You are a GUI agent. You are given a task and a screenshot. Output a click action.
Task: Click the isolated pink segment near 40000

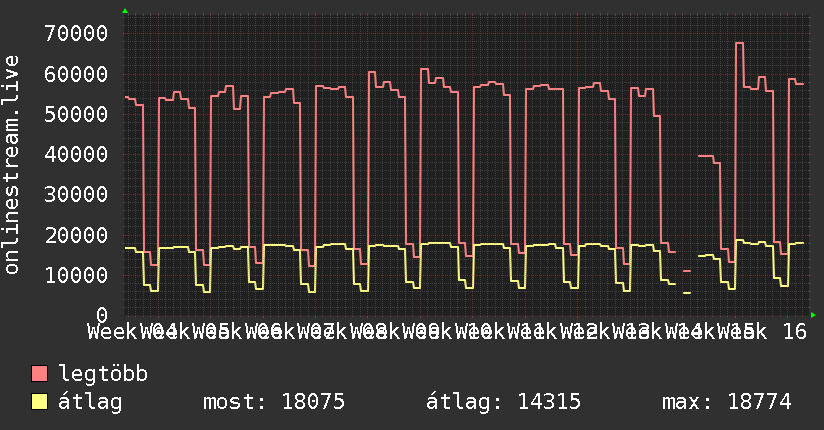(706, 156)
